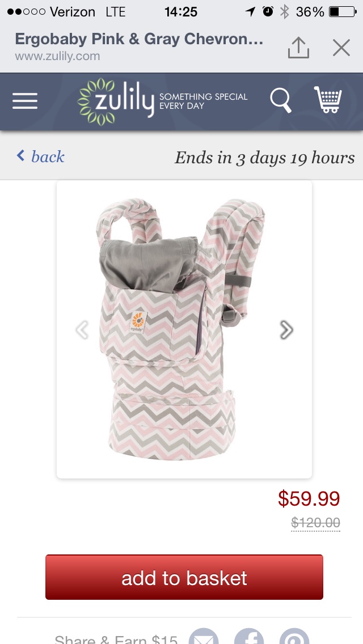This screenshot has height=644, width=363.
Task: Share on Pinterest icon
Action: tap(294, 636)
